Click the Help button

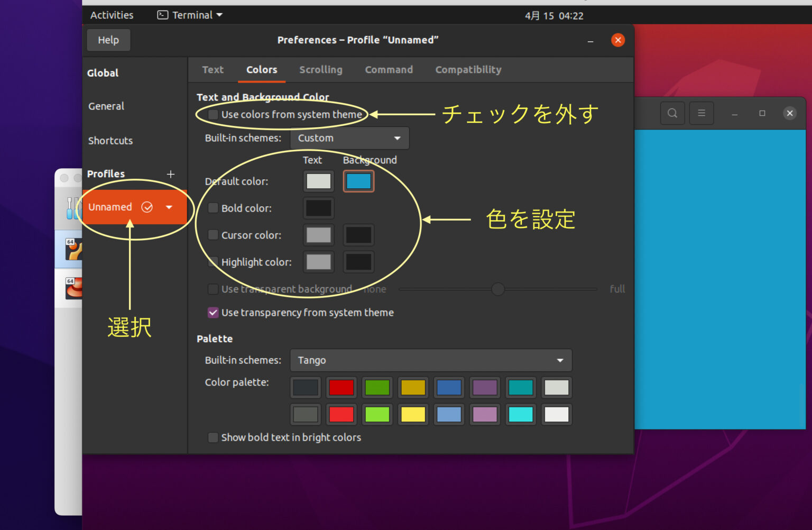(x=108, y=40)
